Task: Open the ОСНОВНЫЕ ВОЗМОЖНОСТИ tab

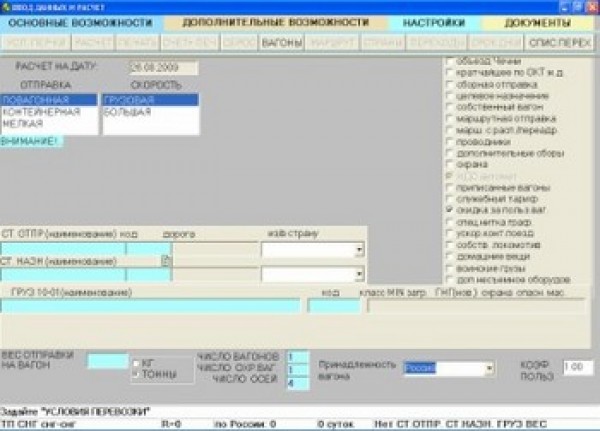Action: click(80, 23)
